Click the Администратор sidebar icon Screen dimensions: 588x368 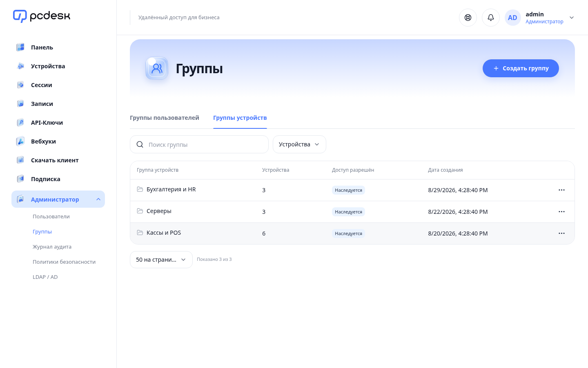(x=20, y=200)
